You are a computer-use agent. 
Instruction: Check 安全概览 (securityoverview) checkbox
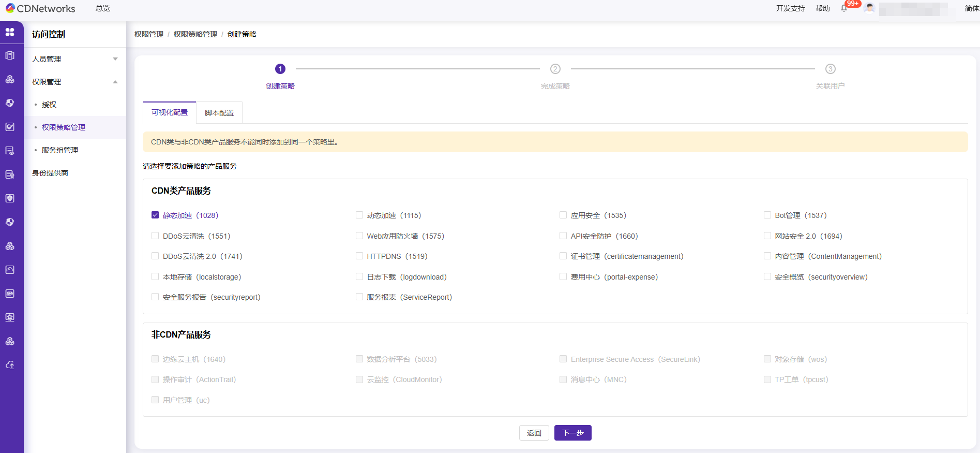(x=767, y=276)
